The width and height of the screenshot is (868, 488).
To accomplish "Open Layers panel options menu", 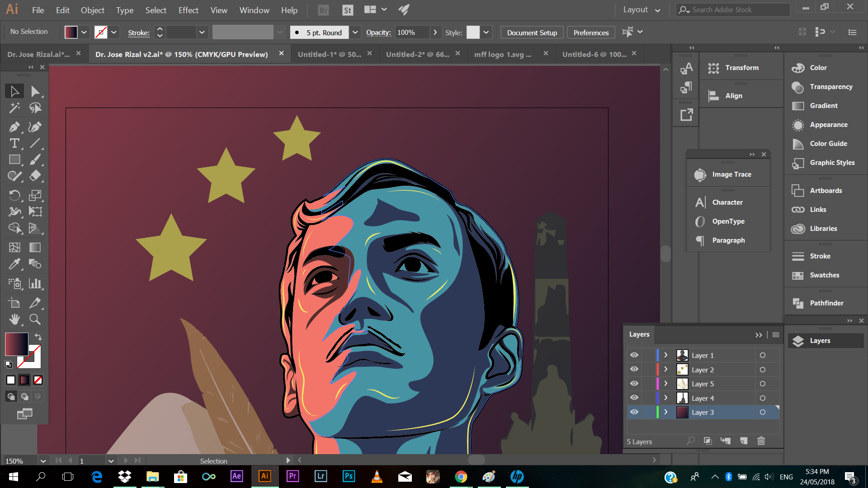I will point(776,334).
